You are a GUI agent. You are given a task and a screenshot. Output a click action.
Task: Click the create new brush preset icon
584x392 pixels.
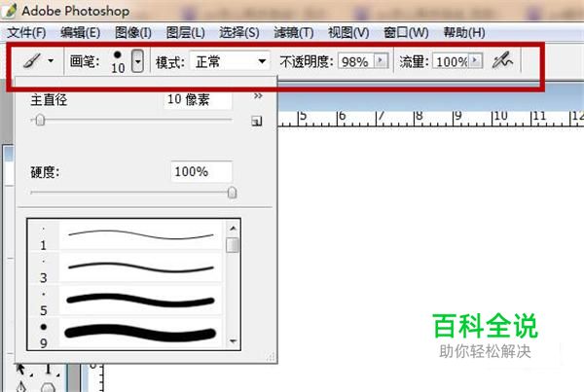tap(257, 121)
